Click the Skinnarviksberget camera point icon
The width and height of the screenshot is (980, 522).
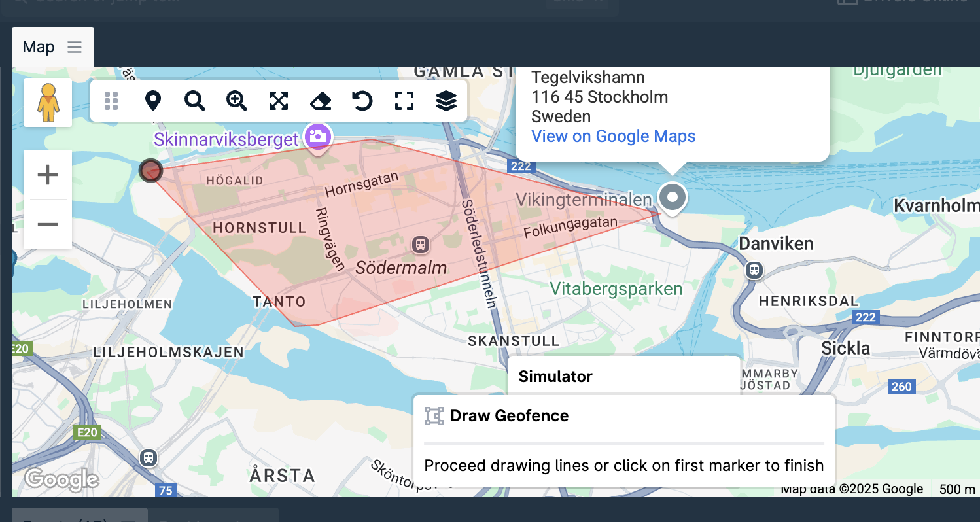(x=318, y=137)
